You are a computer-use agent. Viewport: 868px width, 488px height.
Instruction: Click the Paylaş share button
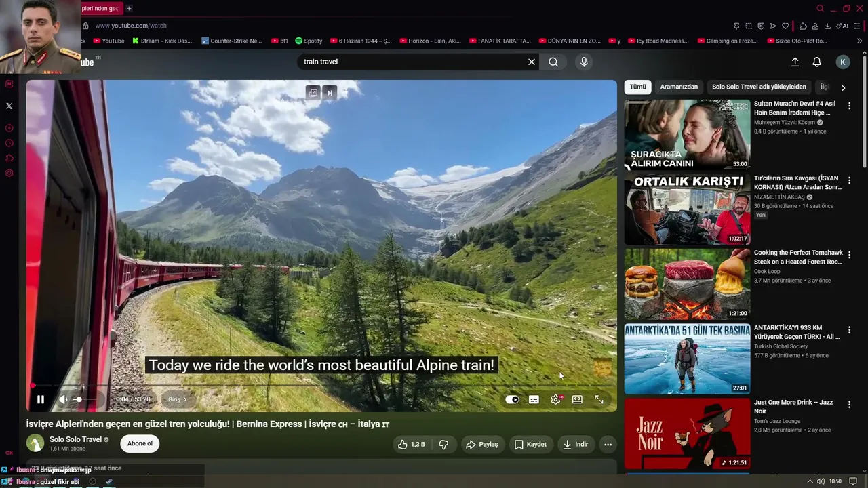pyautogui.click(x=481, y=445)
